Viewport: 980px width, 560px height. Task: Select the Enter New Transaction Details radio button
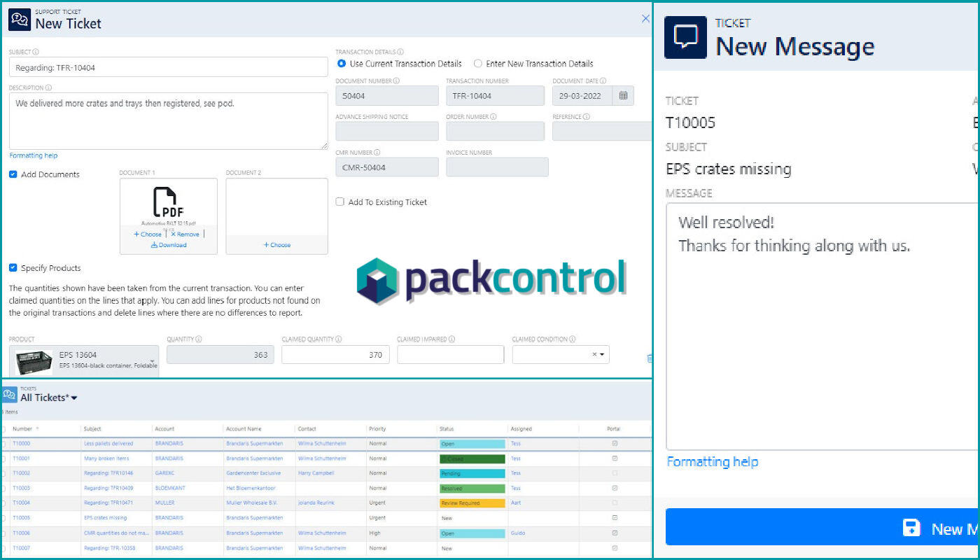click(x=477, y=64)
